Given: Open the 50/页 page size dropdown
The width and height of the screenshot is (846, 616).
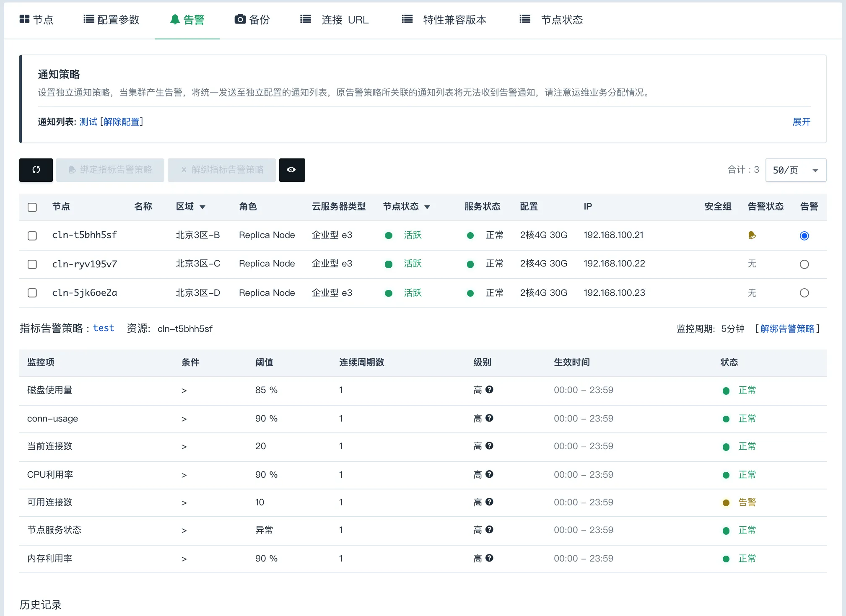Looking at the screenshot, I should coord(795,170).
